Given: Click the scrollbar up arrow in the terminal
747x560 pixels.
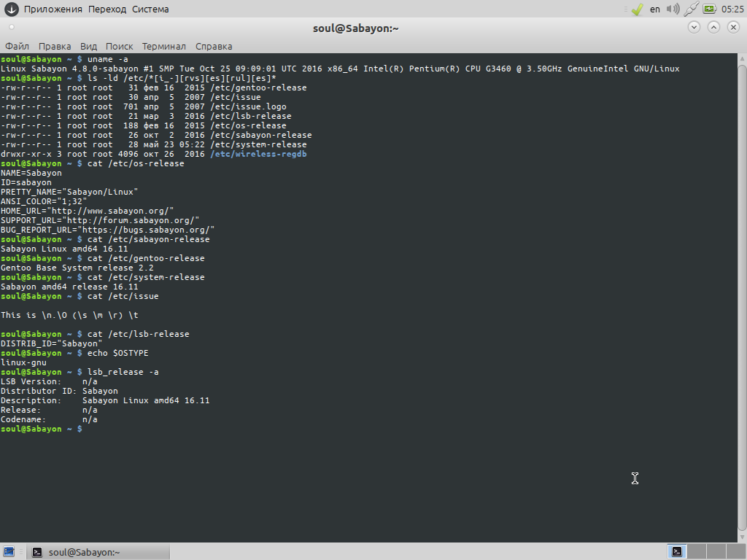Looking at the screenshot, I should coord(742,58).
